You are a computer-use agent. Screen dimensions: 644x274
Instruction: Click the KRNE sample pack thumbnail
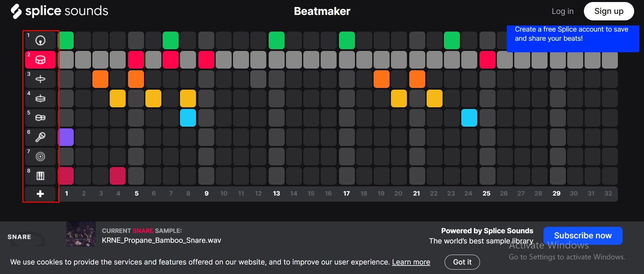[x=81, y=234]
